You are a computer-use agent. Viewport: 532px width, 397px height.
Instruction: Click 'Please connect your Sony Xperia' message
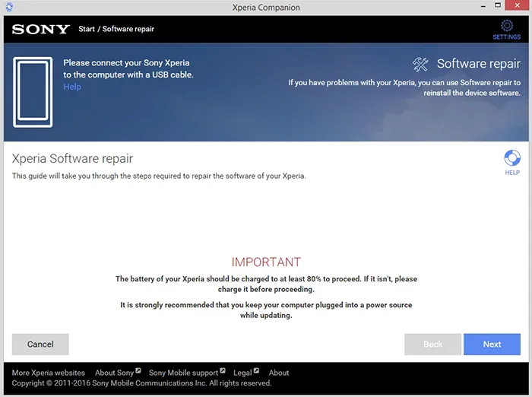[128, 68]
